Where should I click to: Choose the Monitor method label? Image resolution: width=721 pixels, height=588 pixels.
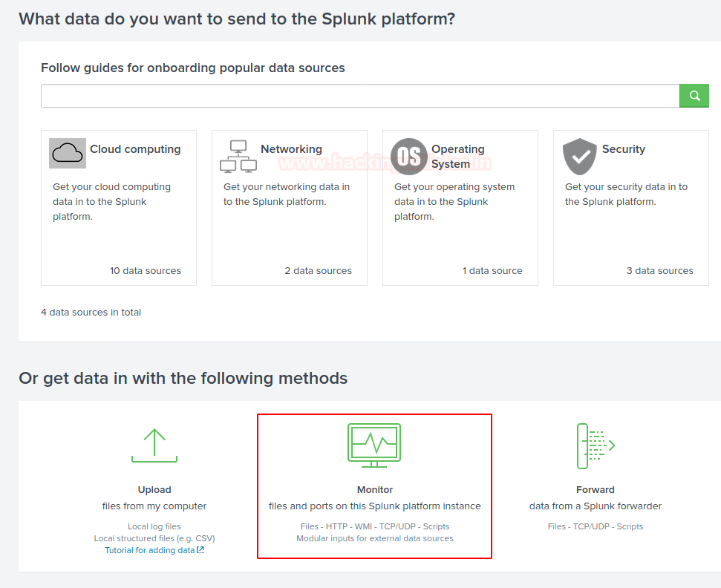375,490
